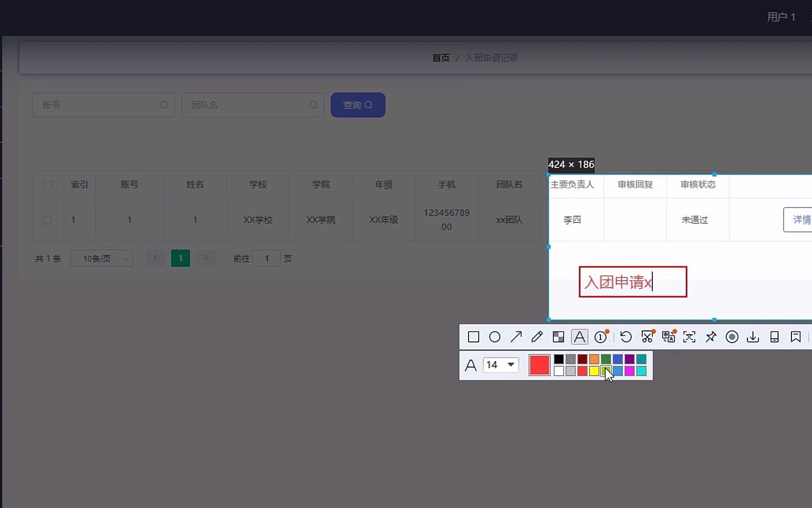The width and height of the screenshot is (812, 508).
Task: Go to the next page arrow
Action: tap(206, 258)
